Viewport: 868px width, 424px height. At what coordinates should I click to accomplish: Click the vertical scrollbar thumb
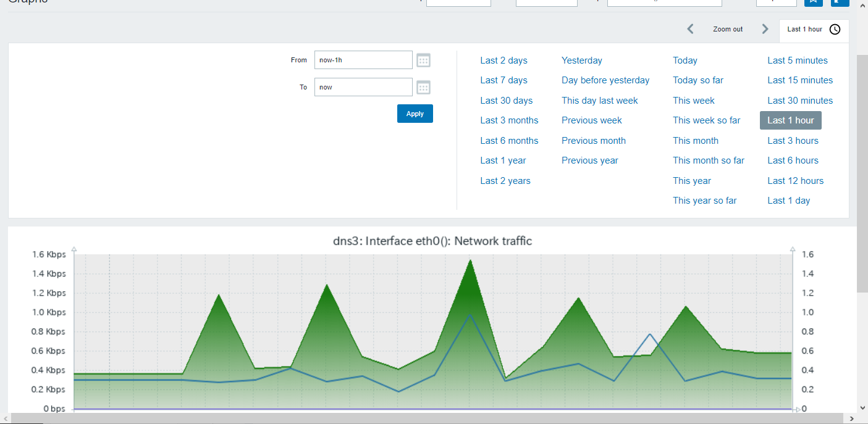(862, 173)
